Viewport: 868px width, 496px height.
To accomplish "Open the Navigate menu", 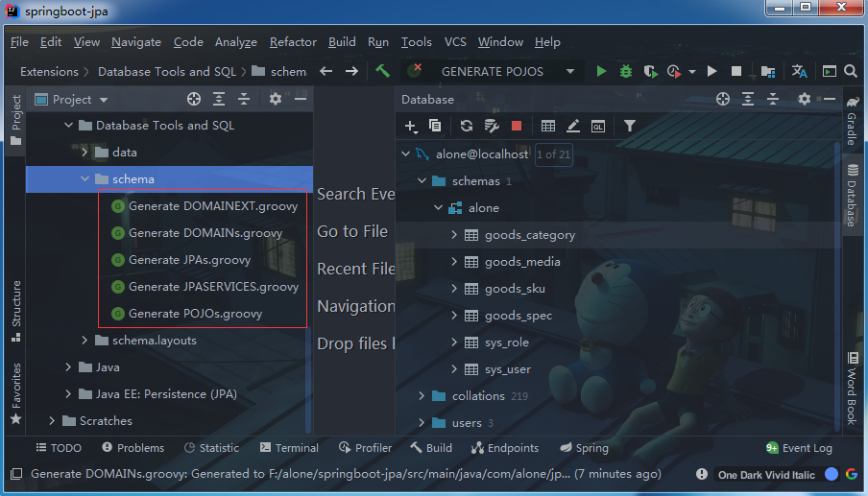I will point(136,42).
